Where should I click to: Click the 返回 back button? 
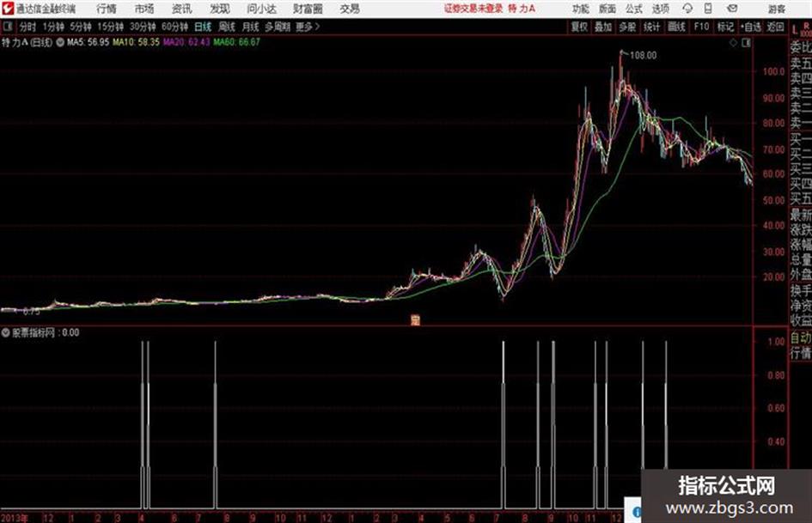click(775, 27)
